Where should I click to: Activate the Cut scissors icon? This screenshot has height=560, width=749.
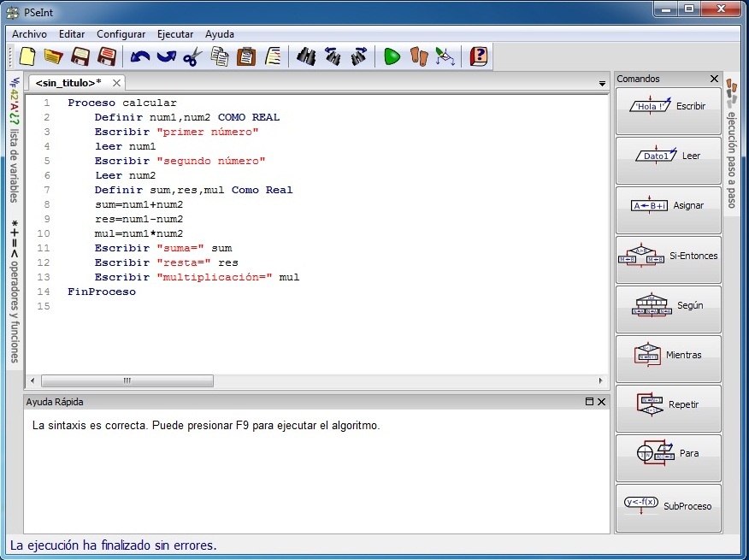click(x=192, y=56)
